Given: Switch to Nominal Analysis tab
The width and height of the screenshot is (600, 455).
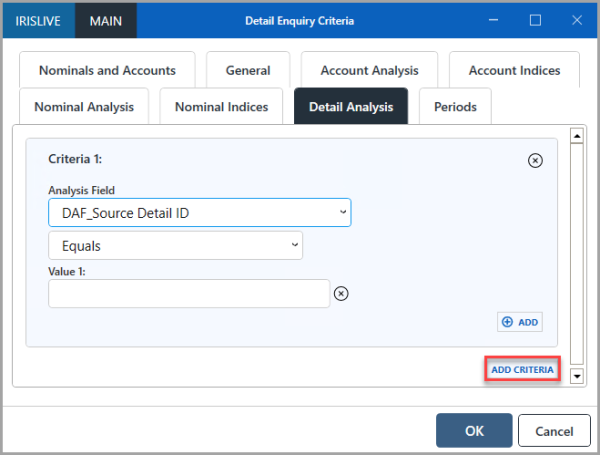Looking at the screenshot, I should point(84,106).
